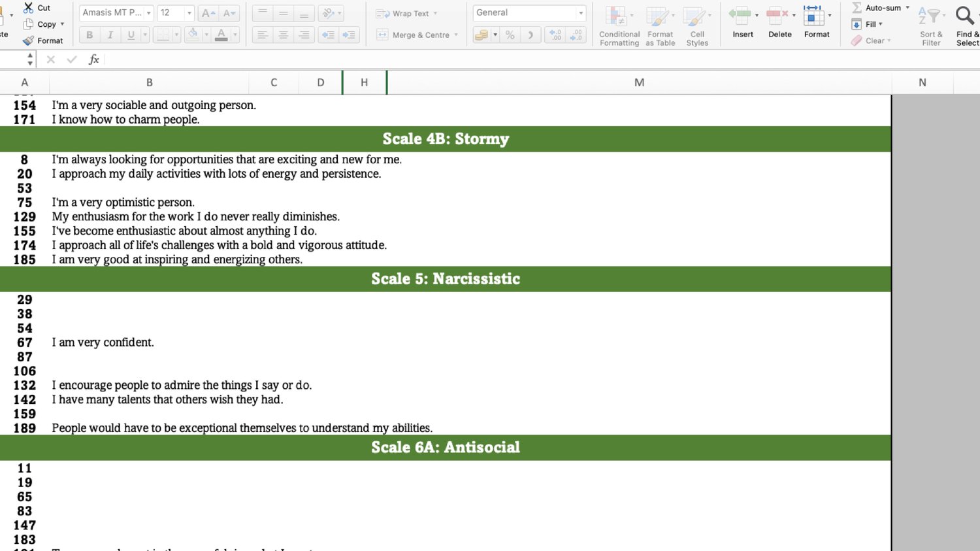Align cell content to the vertical middle
This screenshot has height=551, width=980.
pyautogui.click(x=284, y=13)
